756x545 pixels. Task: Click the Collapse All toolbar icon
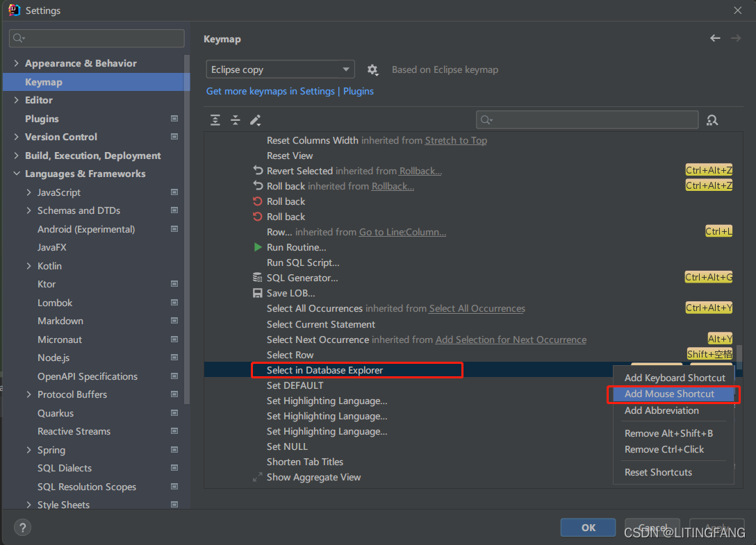tap(236, 120)
